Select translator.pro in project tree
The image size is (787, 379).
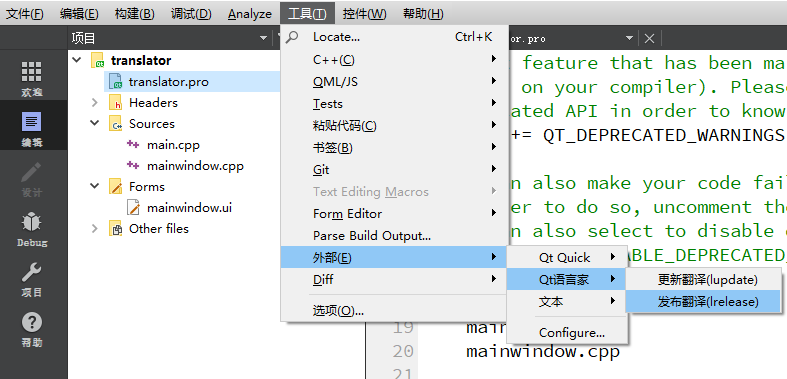coord(169,81)
